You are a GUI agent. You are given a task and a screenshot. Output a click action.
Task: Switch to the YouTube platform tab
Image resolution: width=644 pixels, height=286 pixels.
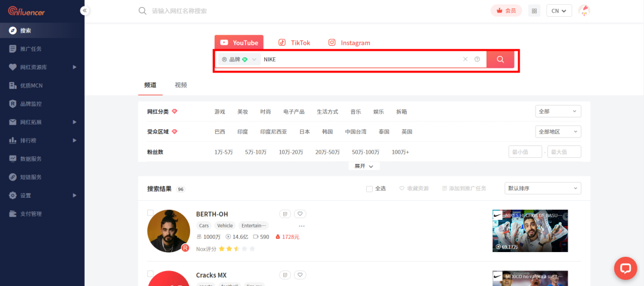pyautogui.click(x=239, y=43)
